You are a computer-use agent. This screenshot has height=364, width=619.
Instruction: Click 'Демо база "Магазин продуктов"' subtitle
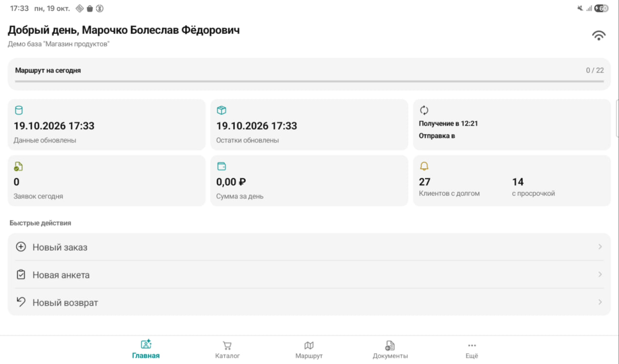(59, 44)
